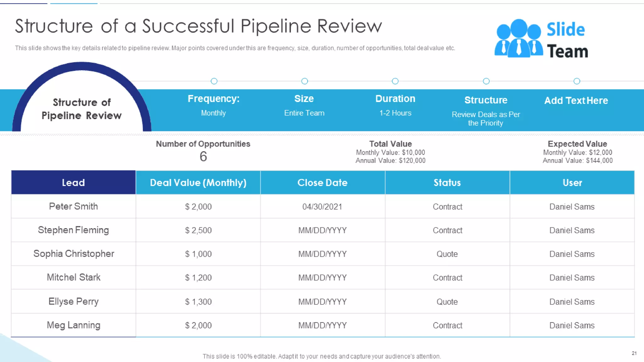Click 'Review Deals as Per the Priority' text

(486, 119)
